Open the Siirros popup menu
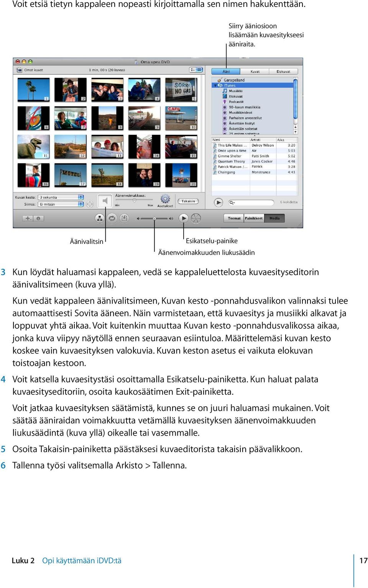368x588 pixels. [61, 204]
